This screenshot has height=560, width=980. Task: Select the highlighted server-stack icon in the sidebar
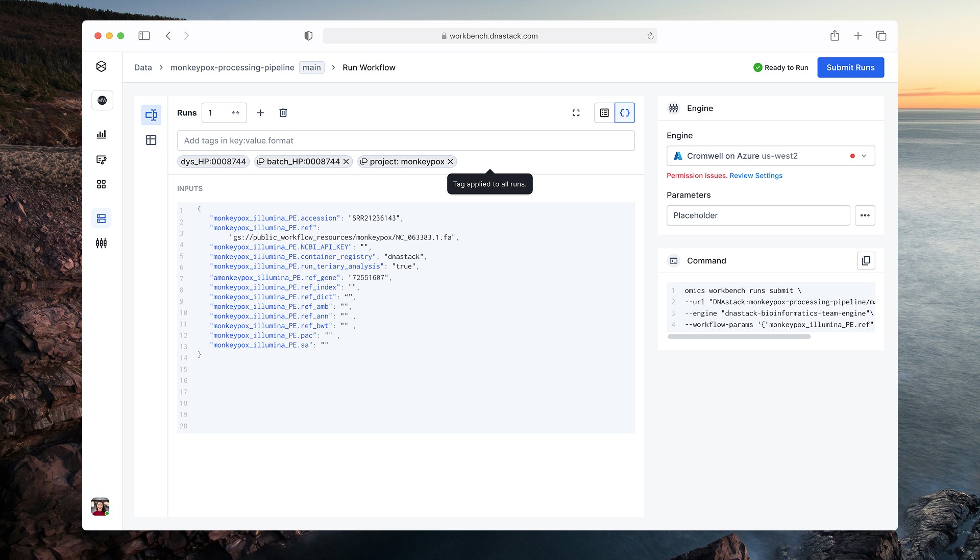tap(101, 218)
